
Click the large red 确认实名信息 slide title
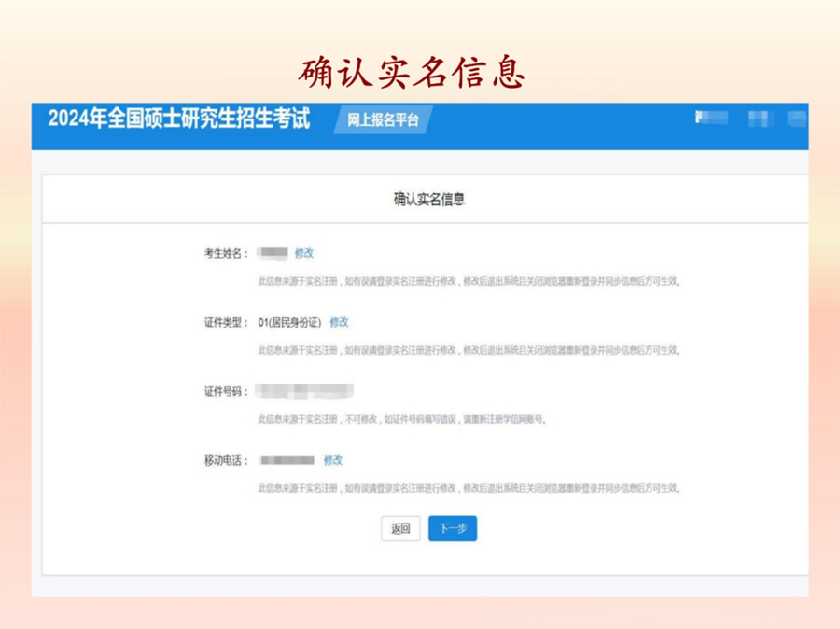coord(412,71)
